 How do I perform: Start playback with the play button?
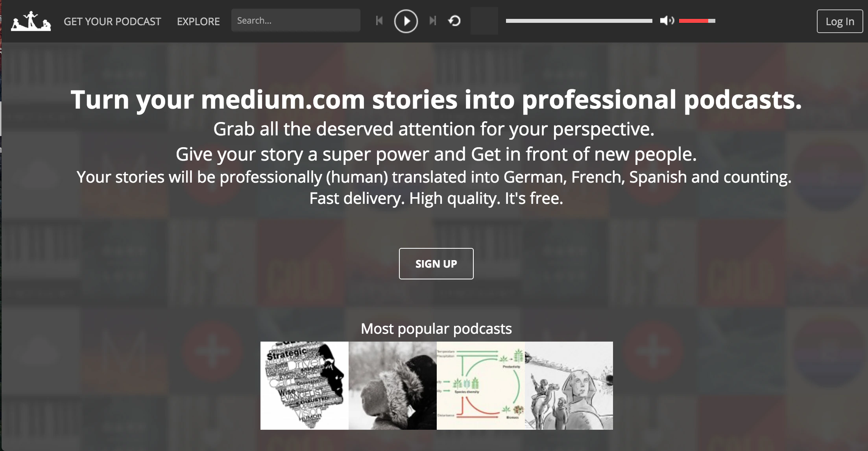[406, 21]
